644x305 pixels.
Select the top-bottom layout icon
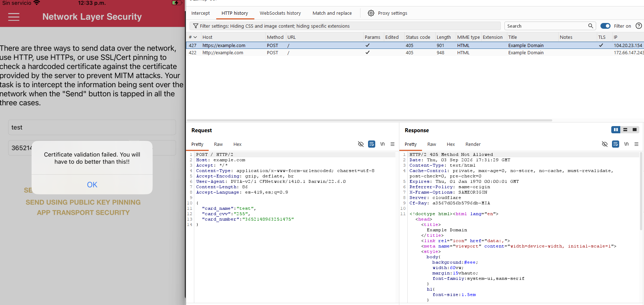625,130
